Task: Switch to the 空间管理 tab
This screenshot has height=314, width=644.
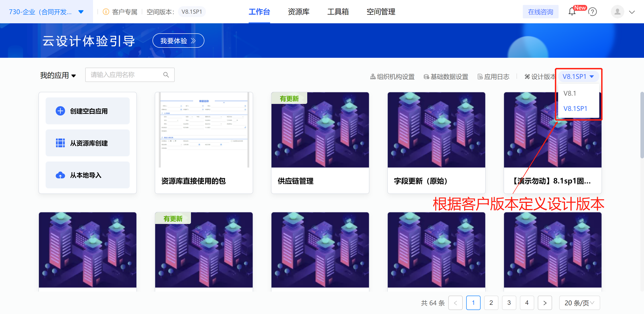Action: 381,12
